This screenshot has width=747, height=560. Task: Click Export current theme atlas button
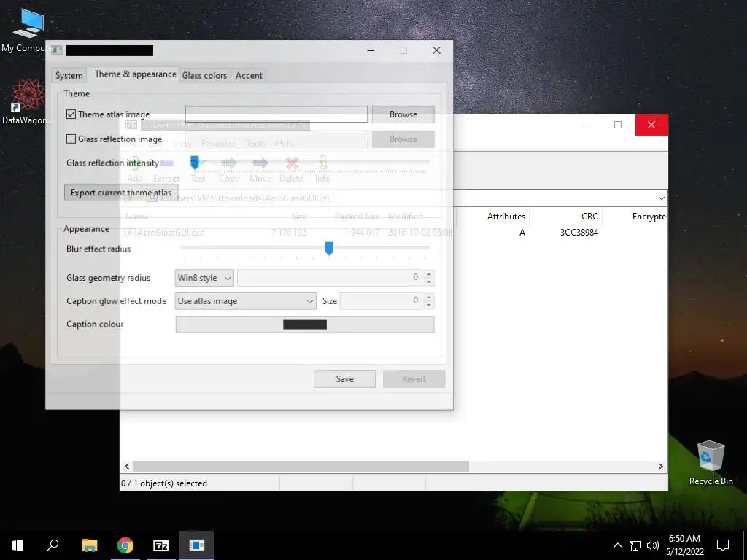click(x=121, y=192)
